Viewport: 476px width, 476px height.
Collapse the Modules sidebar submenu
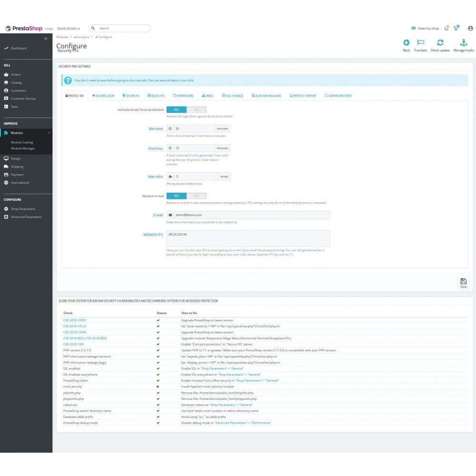49,133
